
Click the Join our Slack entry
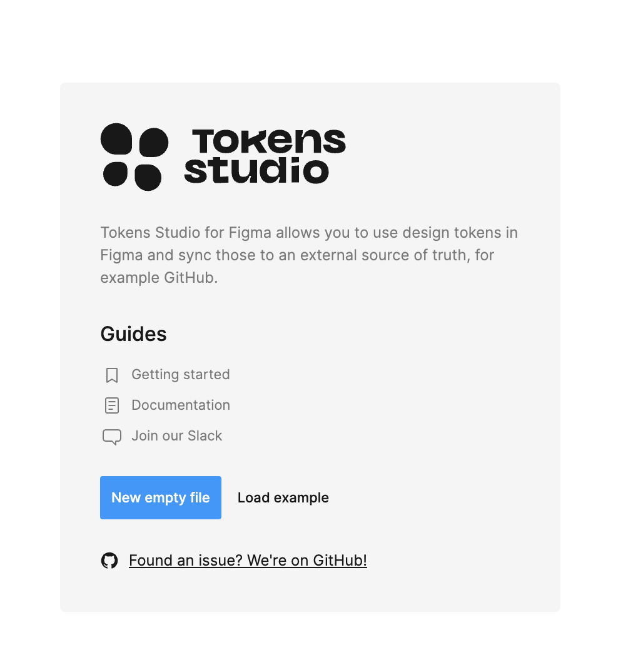click(176, 435)
